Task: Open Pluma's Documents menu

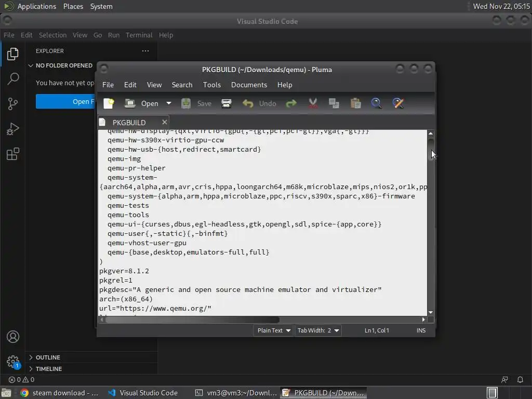Action: pos(249,85)
